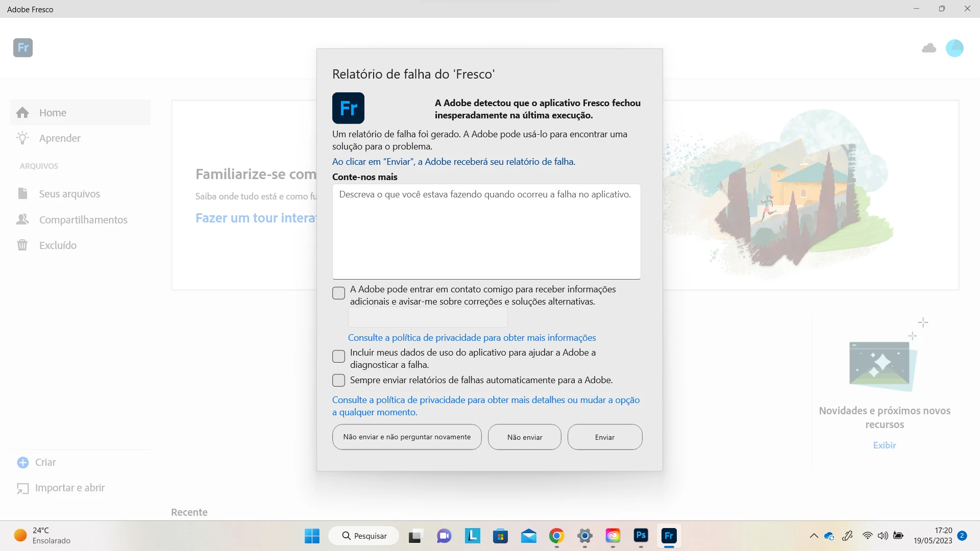
Task: Select Seus arquivos in sidebar
Action: [x=69, y=194]
